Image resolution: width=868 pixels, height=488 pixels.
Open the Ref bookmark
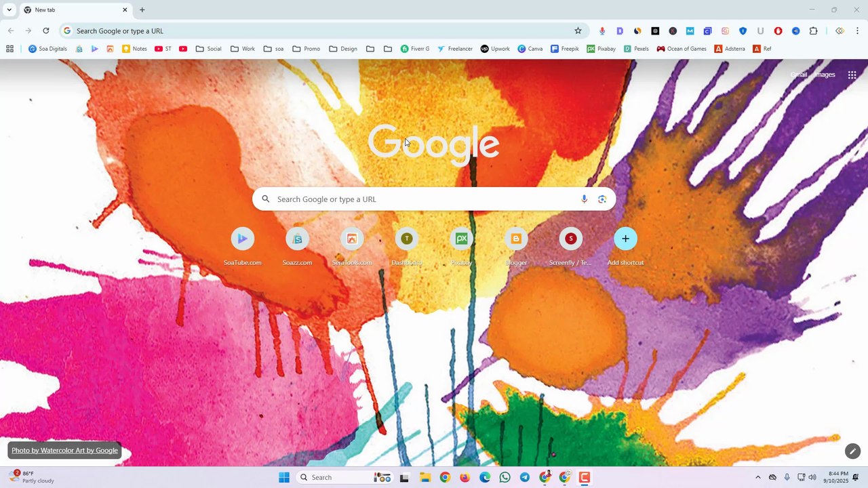[762, 49]
